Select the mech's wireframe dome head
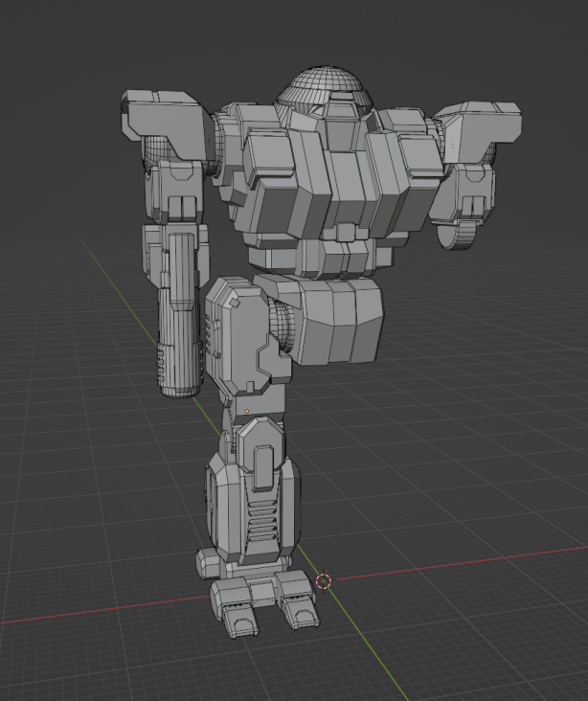 point(325,88)
